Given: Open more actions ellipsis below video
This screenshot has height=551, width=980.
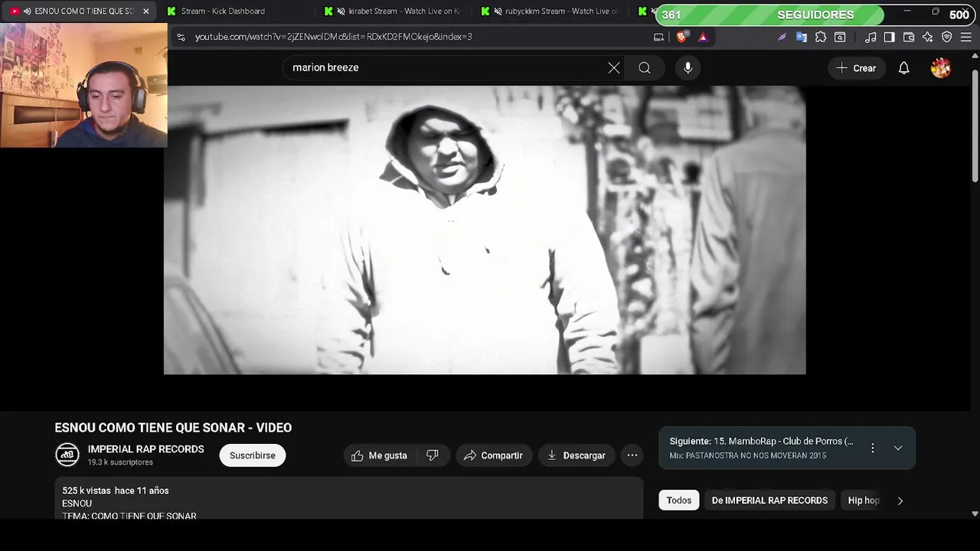Looking at the screenshot, I should [x=632, y=455].
